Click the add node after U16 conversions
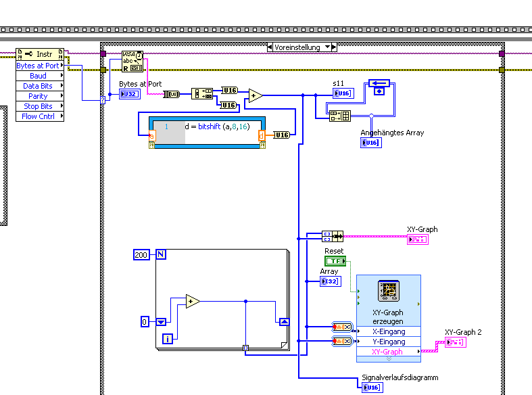This screenshot has height=395, width=532. coord(255,95)
